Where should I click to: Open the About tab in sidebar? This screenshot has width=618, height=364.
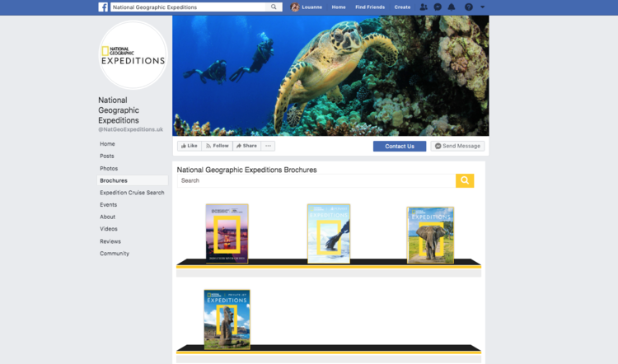(108, 217)
